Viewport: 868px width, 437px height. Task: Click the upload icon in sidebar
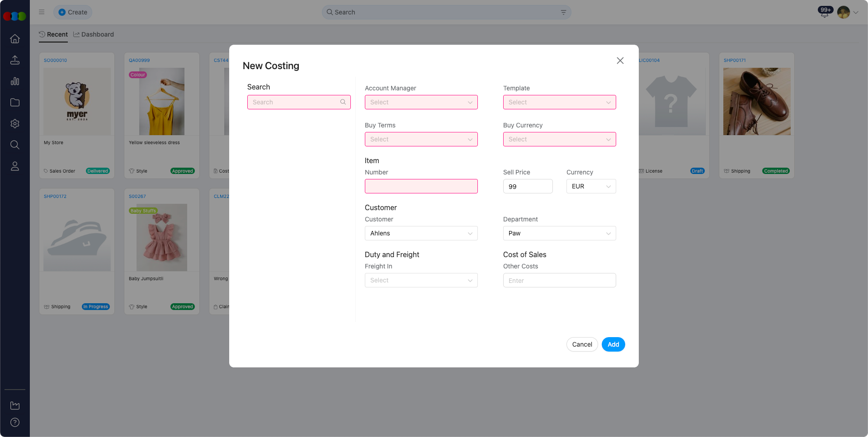tap(15, 60)
